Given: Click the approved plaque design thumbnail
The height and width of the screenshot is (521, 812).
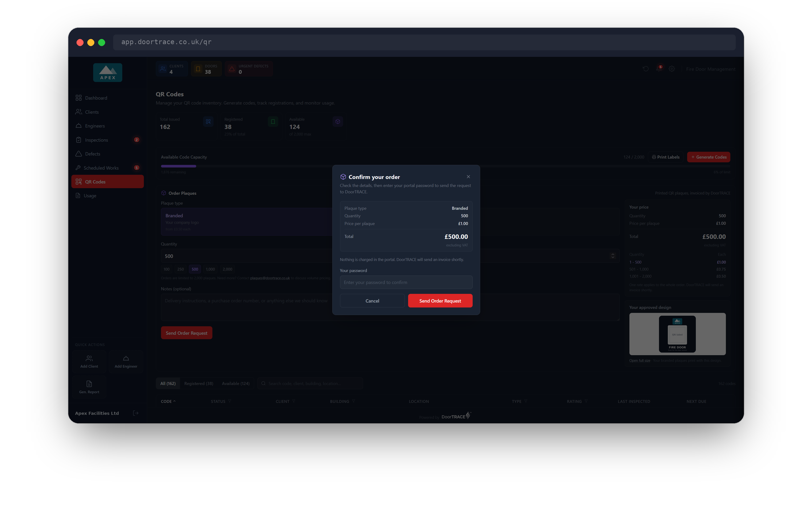Looking at the screenshot, I should [677, 334].
